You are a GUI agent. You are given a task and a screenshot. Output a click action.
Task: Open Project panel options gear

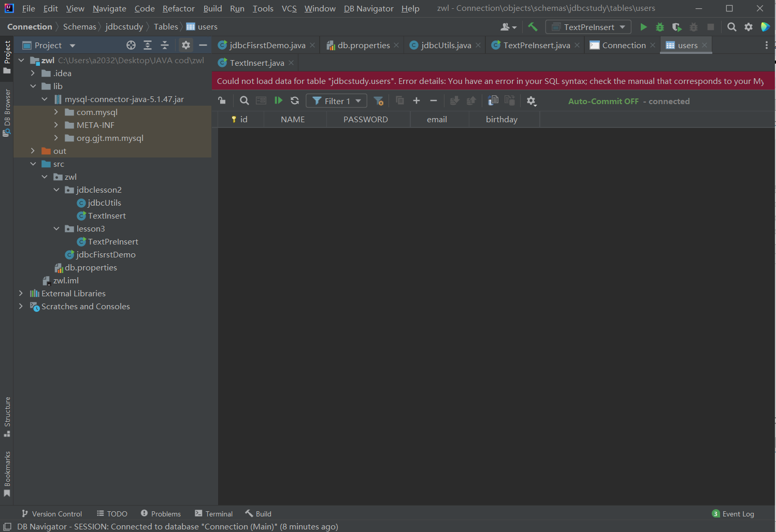pyautogui.click(x=186, y=45)
